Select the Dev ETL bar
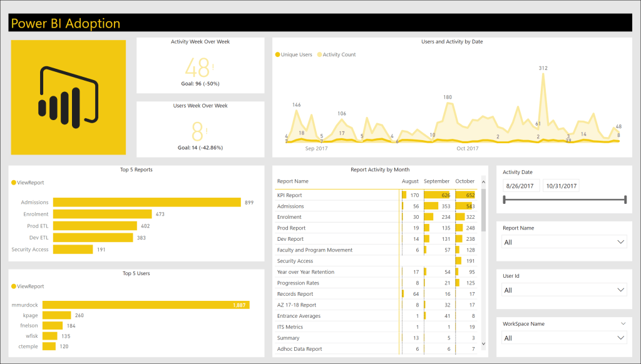Image resolution: width=641 pixels, height=364 pixels. (x=93, y=238)
